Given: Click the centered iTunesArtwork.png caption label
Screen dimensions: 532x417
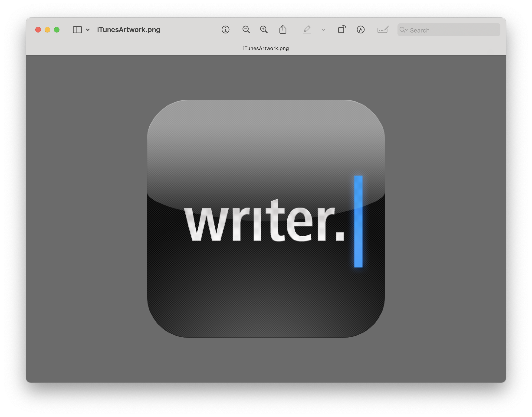Looking at the screenshot, I should (x=266, y=48).
